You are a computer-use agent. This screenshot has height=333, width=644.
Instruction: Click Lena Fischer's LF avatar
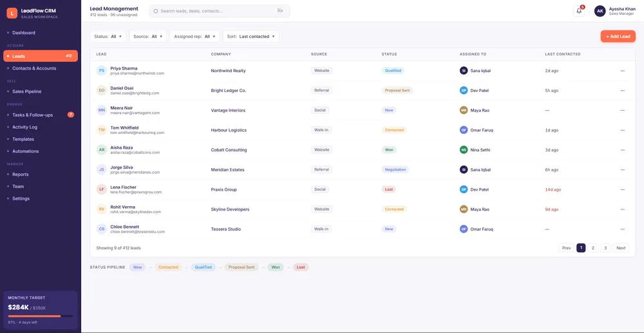pyautogui.click(x=102, y=189)
